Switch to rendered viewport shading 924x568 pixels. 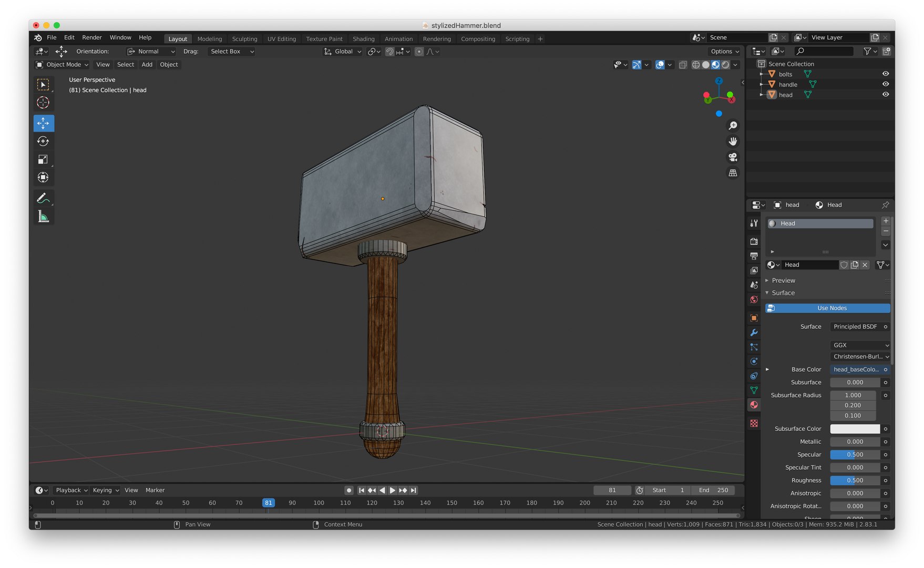pyautogui.click(x=726, y=65)
